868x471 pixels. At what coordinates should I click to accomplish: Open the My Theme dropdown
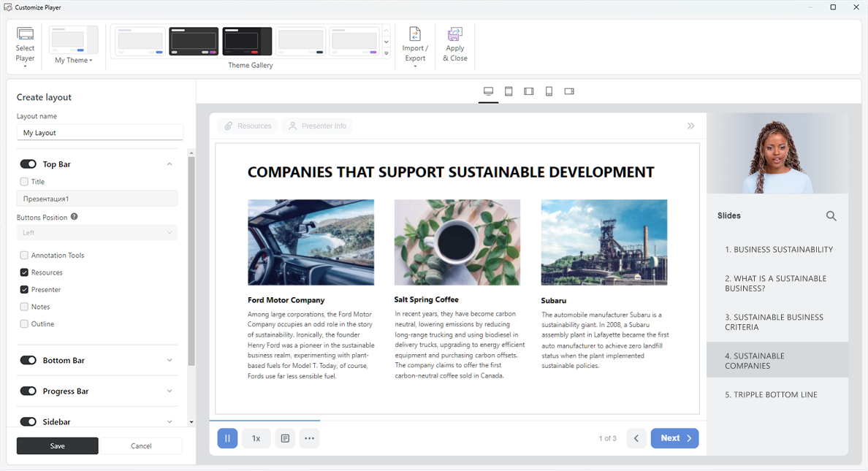(74, 61)
